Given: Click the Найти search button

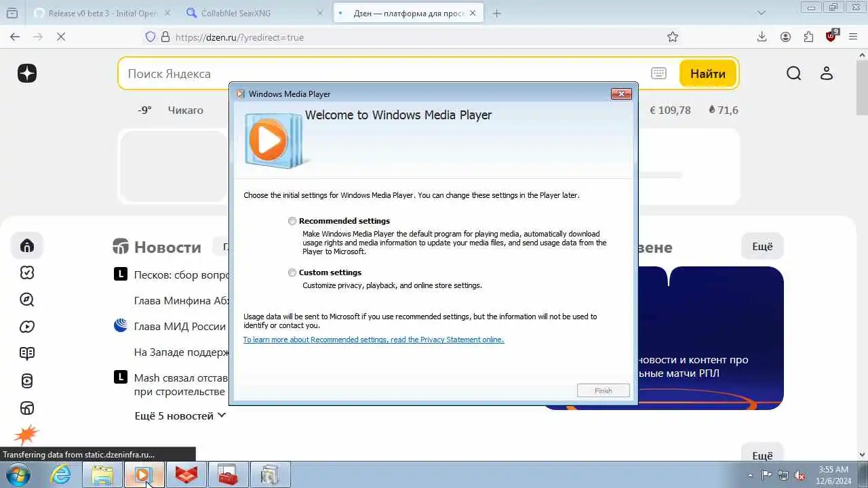Looking at the screenshot, I should [707, 73].
